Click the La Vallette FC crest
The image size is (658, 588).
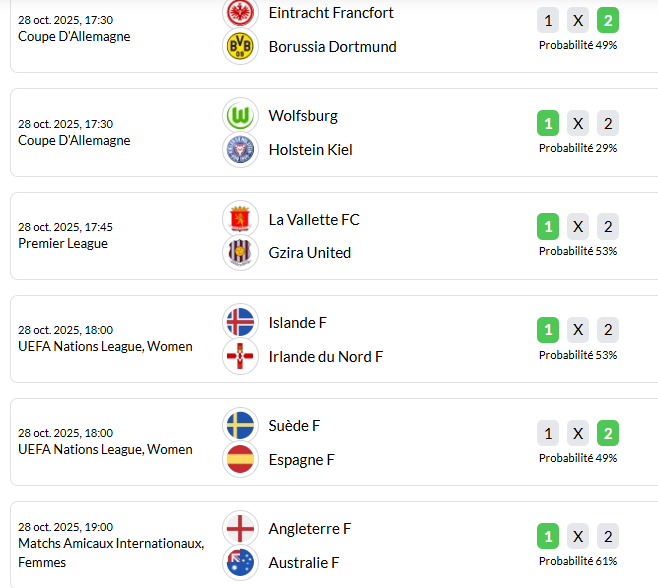(240, 219)
